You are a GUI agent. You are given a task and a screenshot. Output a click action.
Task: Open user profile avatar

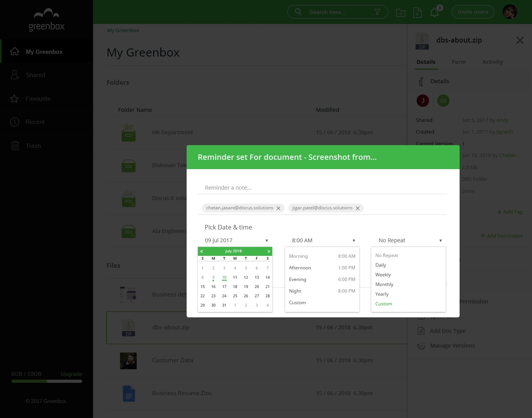coord(510,12)
